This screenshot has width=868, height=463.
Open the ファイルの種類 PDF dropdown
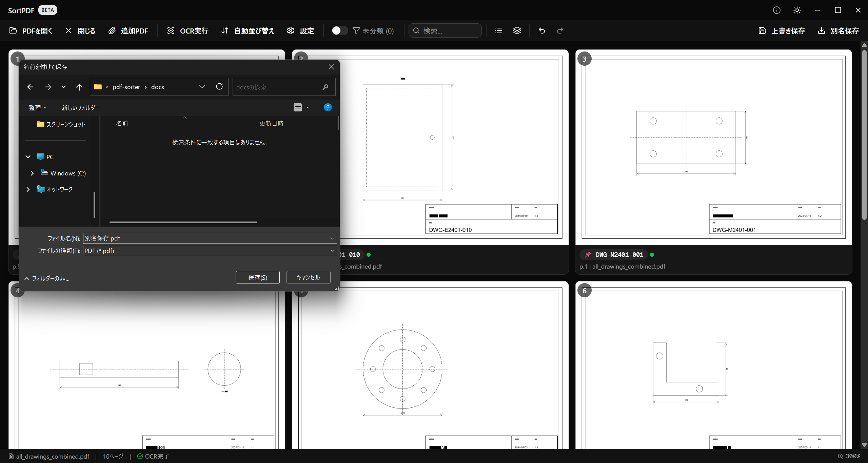[332, 251]
